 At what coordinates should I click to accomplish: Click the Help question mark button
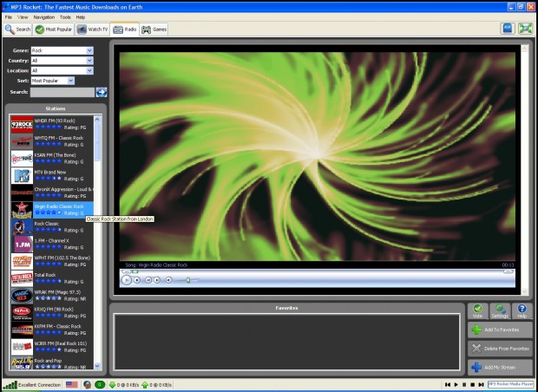(522, 311)
